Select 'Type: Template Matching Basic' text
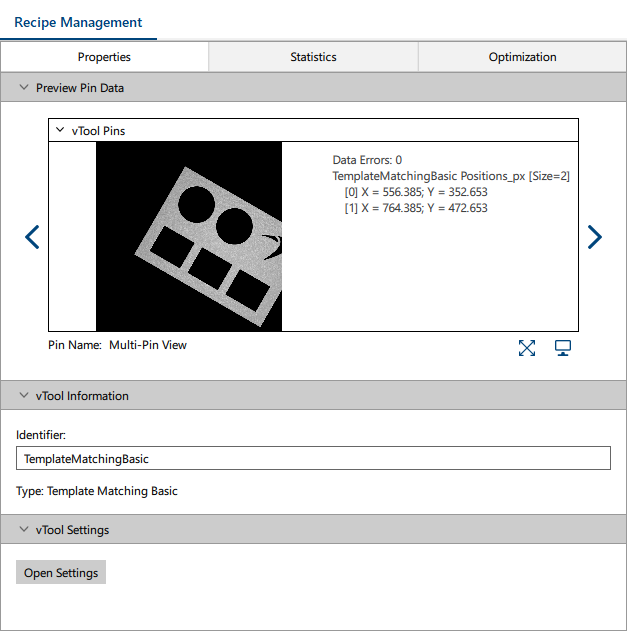The height and width of the screenshot is (631, 627). [x=97, y=491]
